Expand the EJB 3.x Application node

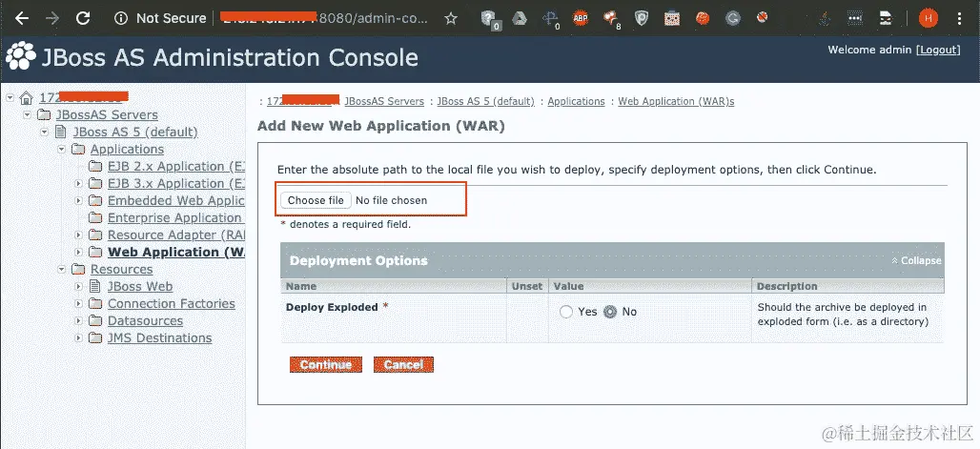(79, 184)
